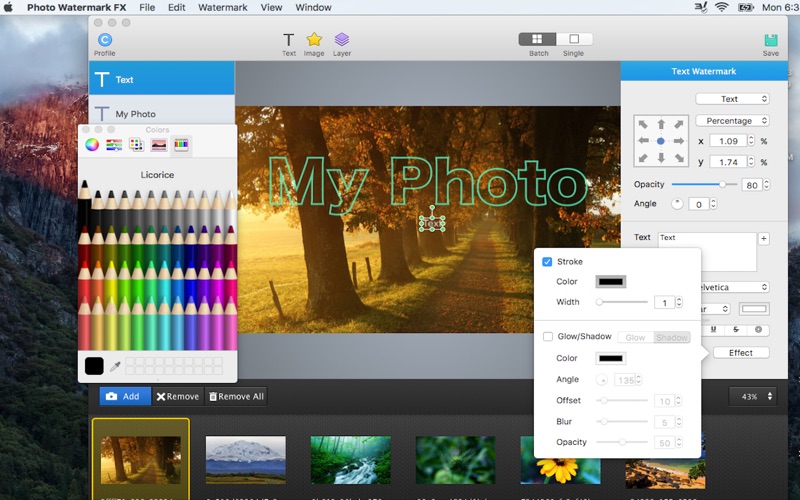The width and height of the screenshot is (800, 500).
Task: Open the File menu
Action: 147,7
